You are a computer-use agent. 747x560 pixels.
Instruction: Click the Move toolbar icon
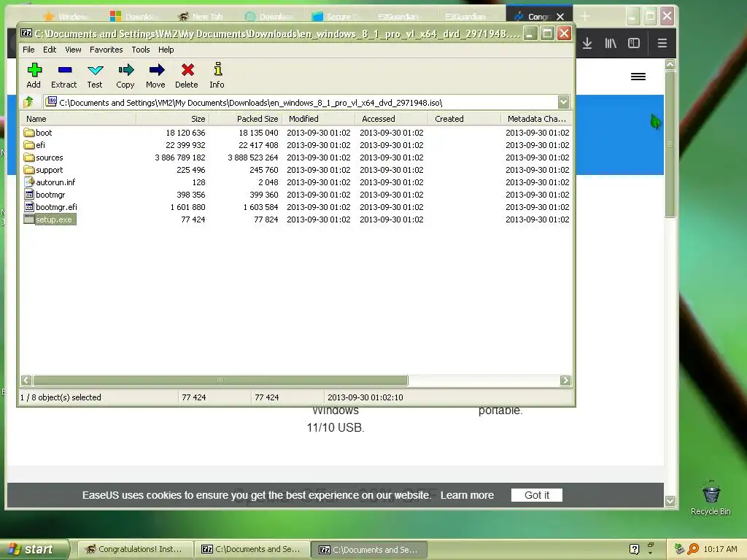click(x=156, y=75)
